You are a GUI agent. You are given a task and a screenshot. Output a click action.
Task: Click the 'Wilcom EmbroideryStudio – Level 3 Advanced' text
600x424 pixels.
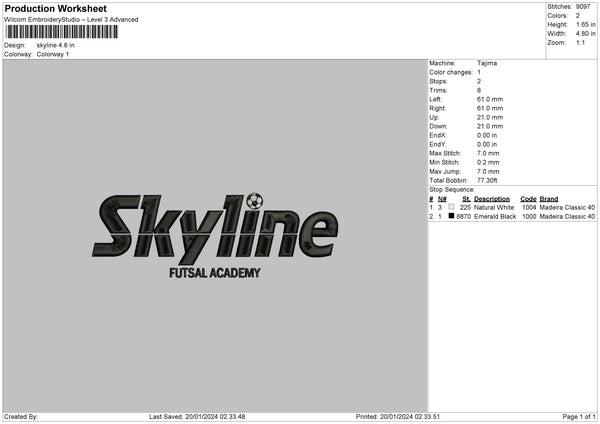(x=71, y=20)
